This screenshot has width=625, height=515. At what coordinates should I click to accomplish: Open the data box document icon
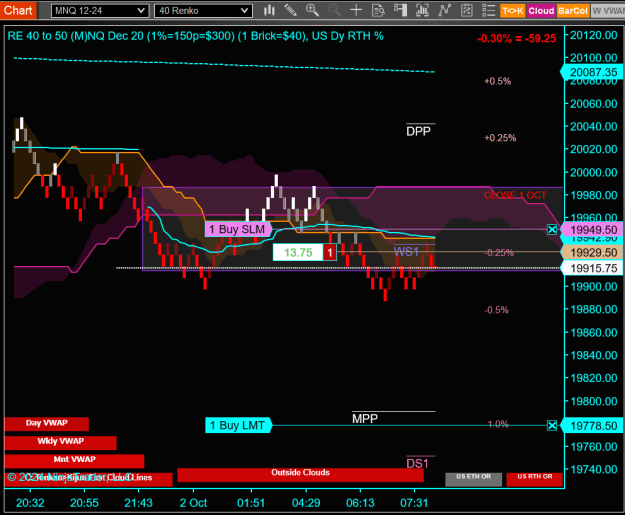tap(378, 10)
